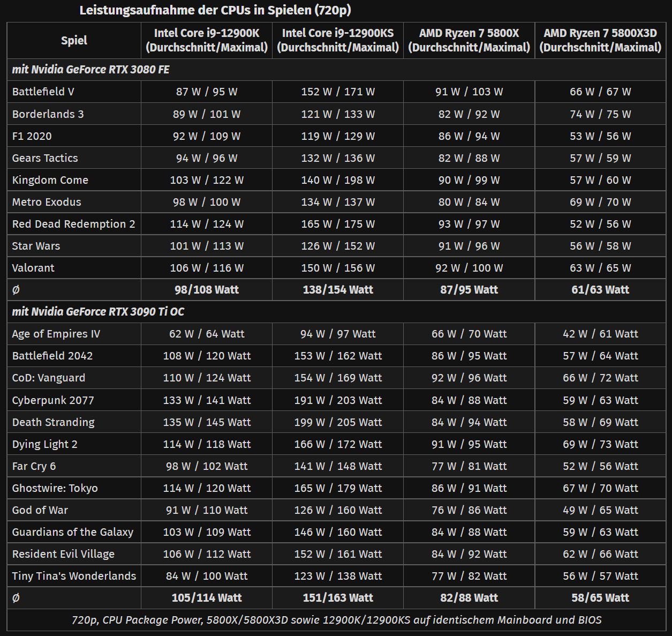Select the 'Age of Empires IV' row label
672x636 pixels.
[x=56, y=334]
